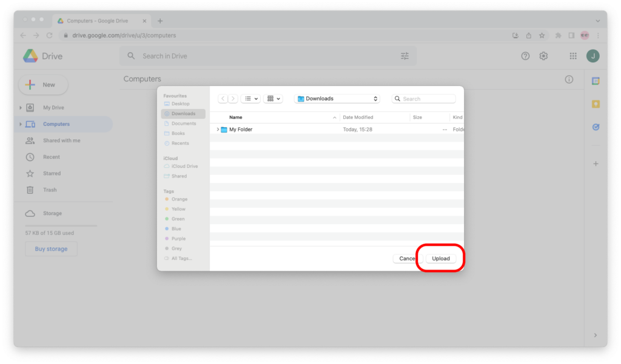The image size is (621, 364).
Task: Click the Upload button in file dialog
Action: [440, 259]
